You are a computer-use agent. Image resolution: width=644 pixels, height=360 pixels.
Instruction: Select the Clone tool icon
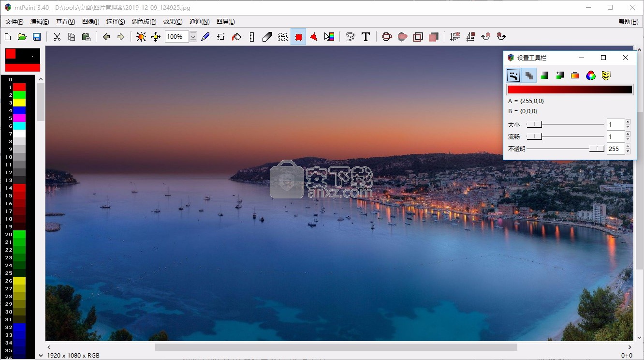click(x=283, y=37)
